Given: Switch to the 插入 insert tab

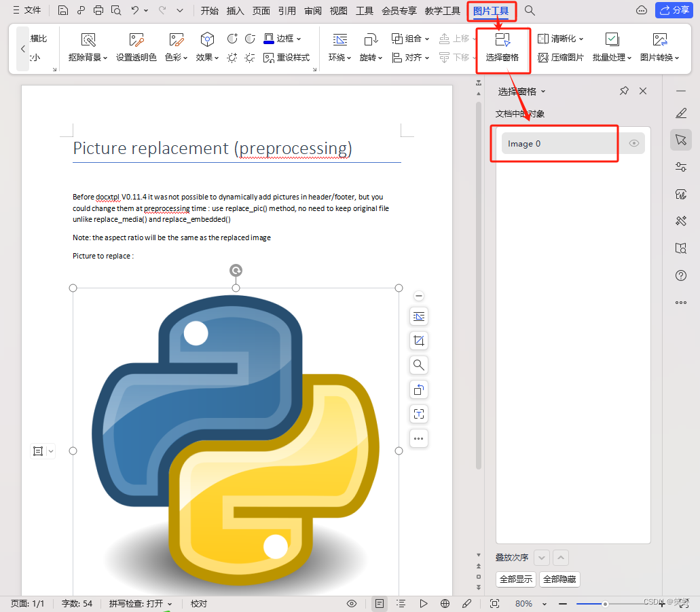Looking at the screenshot, I should (236, 11).
